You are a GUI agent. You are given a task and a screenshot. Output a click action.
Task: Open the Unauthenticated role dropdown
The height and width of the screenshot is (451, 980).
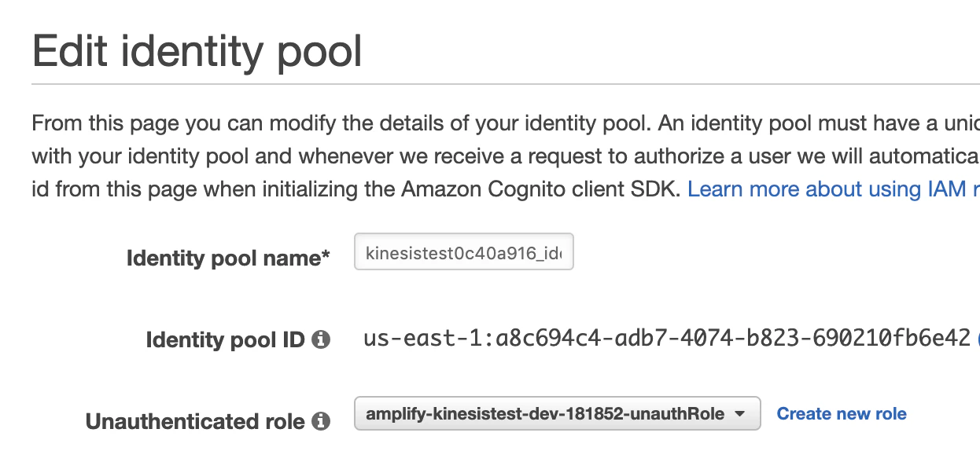557,414
